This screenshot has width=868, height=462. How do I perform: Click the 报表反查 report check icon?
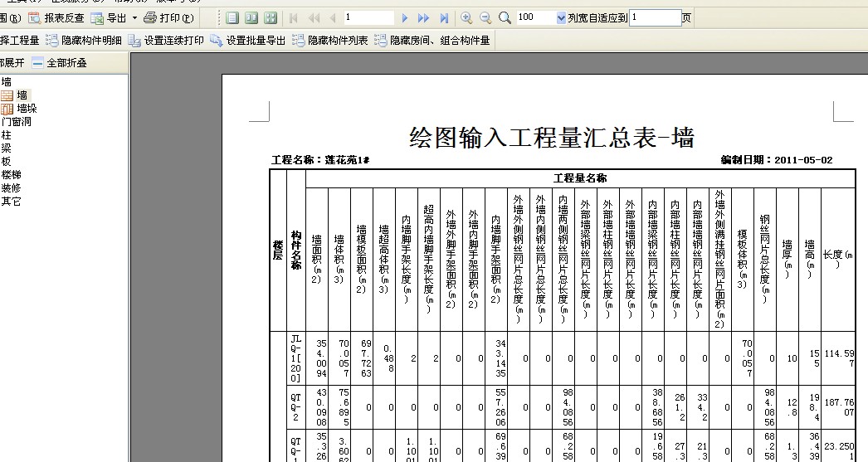35,18
